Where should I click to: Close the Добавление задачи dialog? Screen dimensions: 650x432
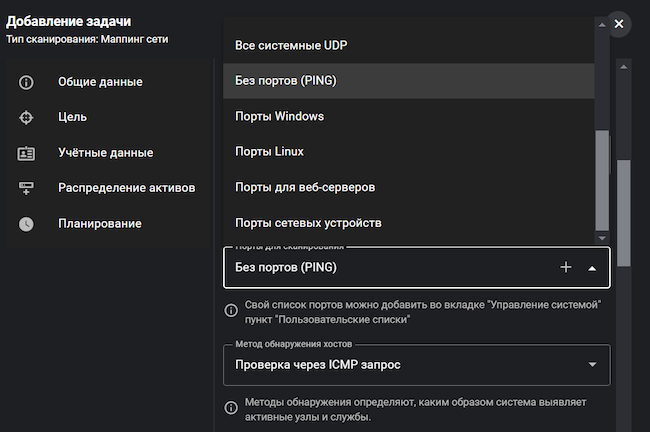pos(619,23)
